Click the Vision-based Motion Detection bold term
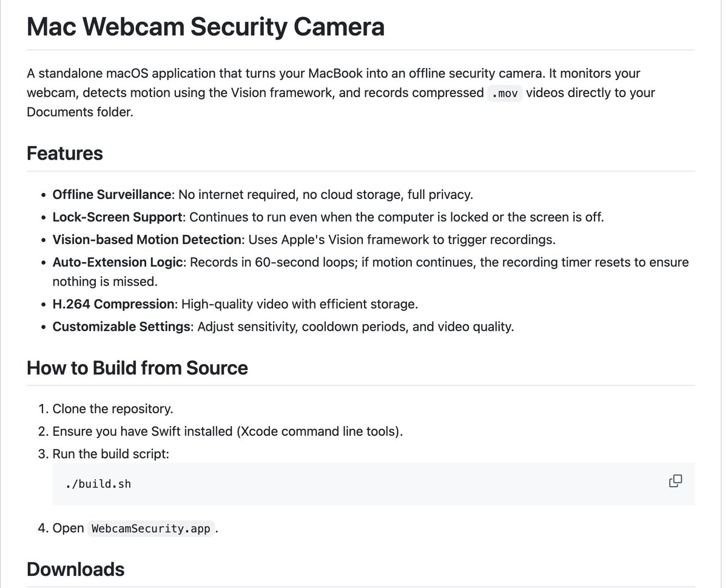Screen dimensions: 728x588 (147, 239)
